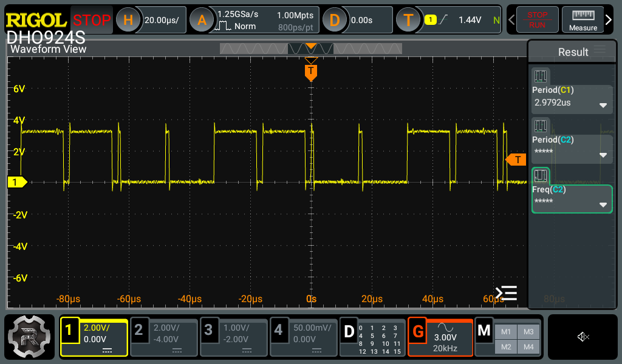Toggle math M1 waveform
The height and width of the screenshot is (364, 622).
pyautogui.click(x=506, y=332)
